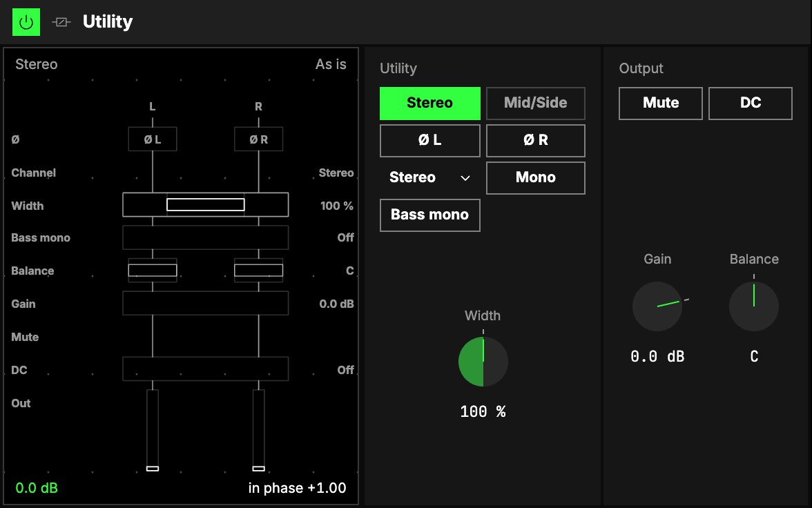Image resolution: width=812 pixels, height=508 pixels.
Task: Toggle Ø R phase invert button
Action: coord(536,140)
